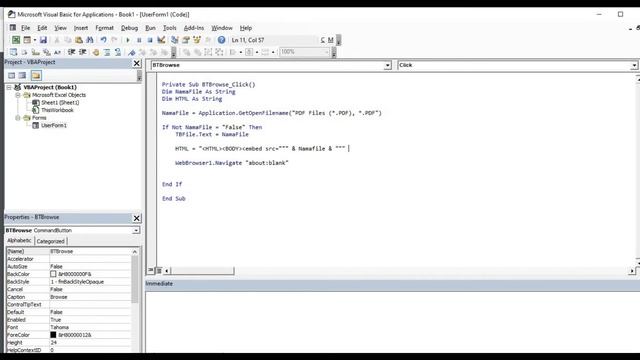640x360 pixels.
Task: Click the Font property value 'Tahoma'
Action: pyautogui.click(x=60, y=327)
